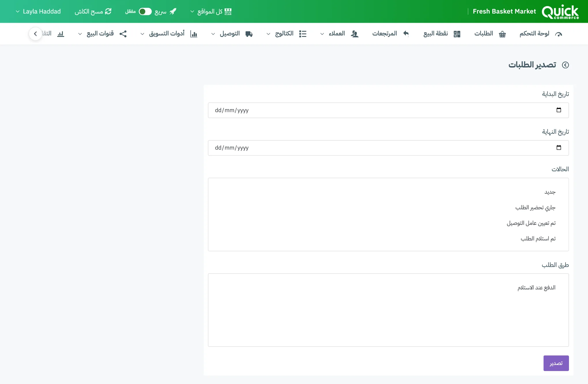Open the لوحة التحكم menu item
Screen dimensions: 588x384
pos(541,34)
